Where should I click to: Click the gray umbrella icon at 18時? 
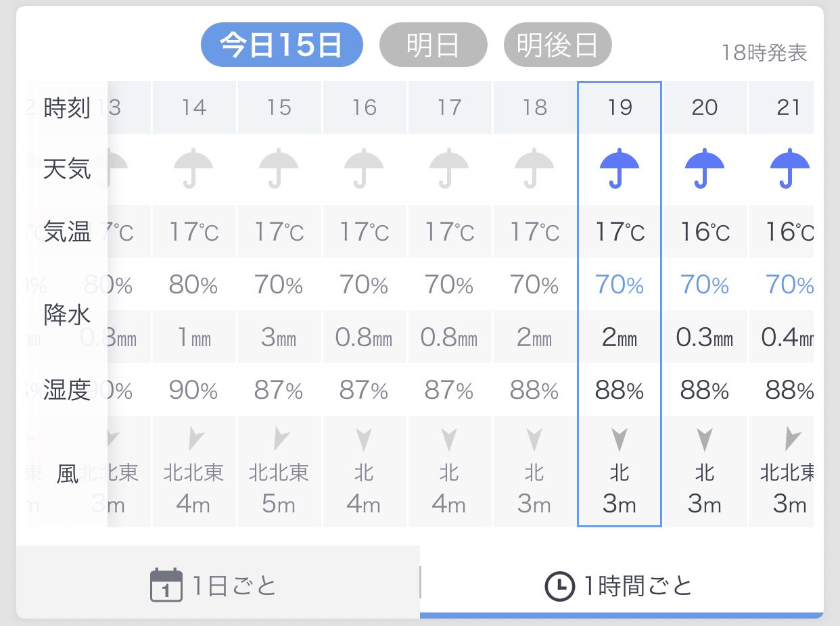click(534, 168)
